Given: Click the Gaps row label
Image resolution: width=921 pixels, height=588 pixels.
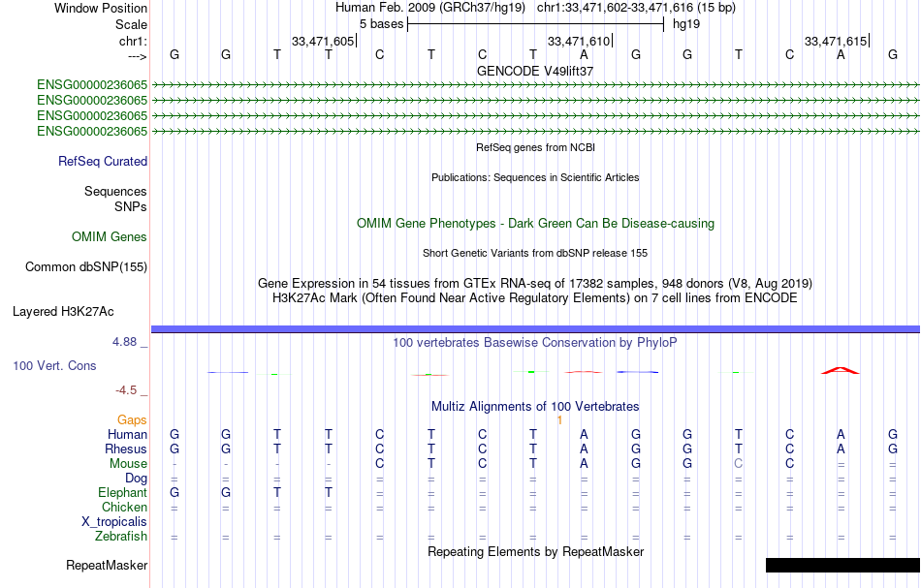Looking at the screenshot, I should 132,419.
